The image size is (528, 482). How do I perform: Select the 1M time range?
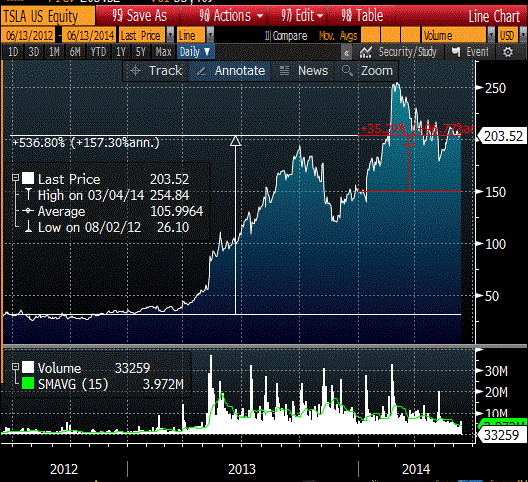(54, 52)
